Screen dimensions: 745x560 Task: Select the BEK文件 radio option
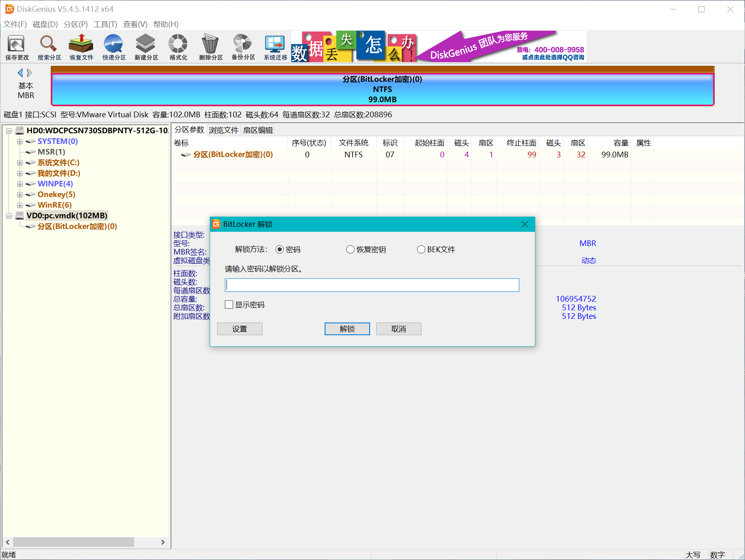coord(421,249)
